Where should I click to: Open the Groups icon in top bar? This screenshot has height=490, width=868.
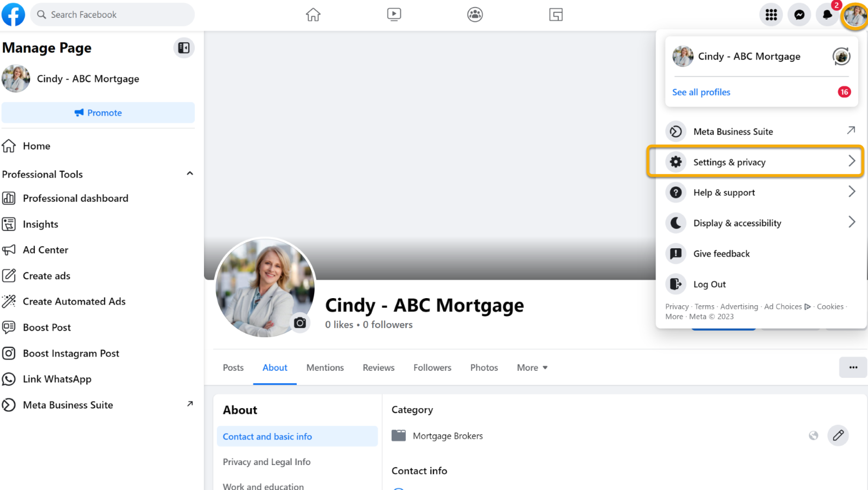pyautogui.click(x=475, y=15)
